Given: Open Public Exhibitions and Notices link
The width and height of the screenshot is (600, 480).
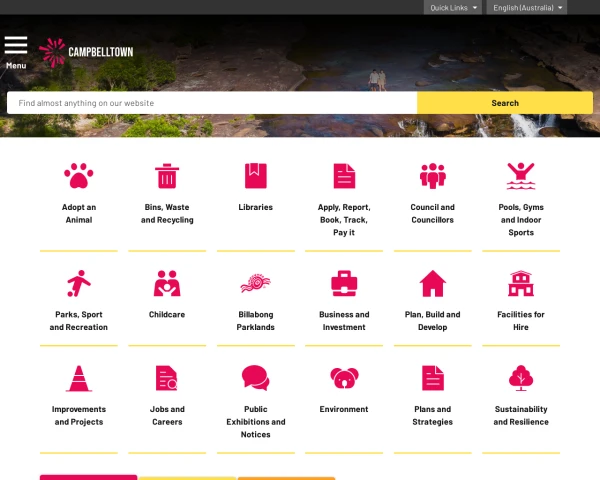Looking at the screenshot, I should coord(256,422).
